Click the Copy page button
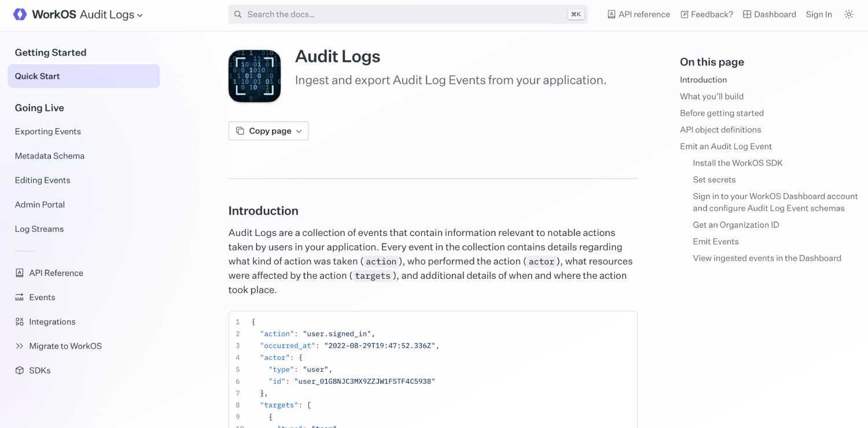Screen dimensions: 868x428 point(269,131)
